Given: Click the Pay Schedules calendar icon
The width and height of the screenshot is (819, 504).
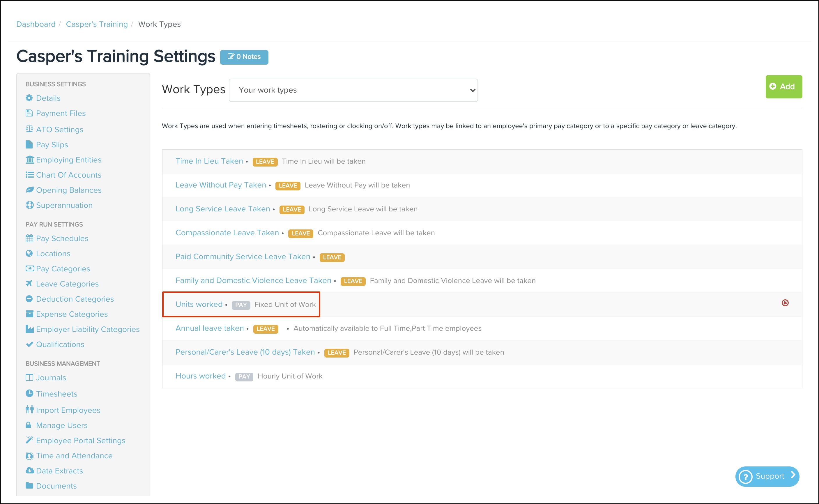Looking at the screenshot, I should [29, 238].
